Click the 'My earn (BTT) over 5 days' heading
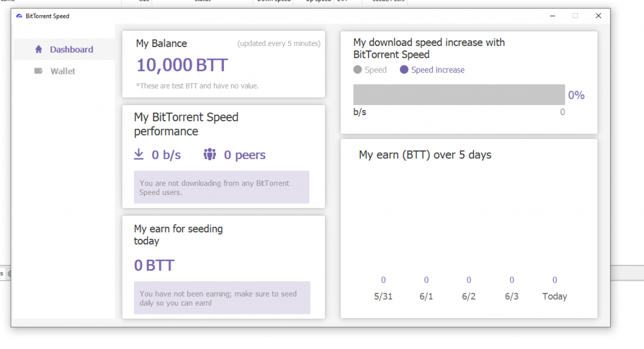The width and height of the screenshot is (644, 349). 425,155
